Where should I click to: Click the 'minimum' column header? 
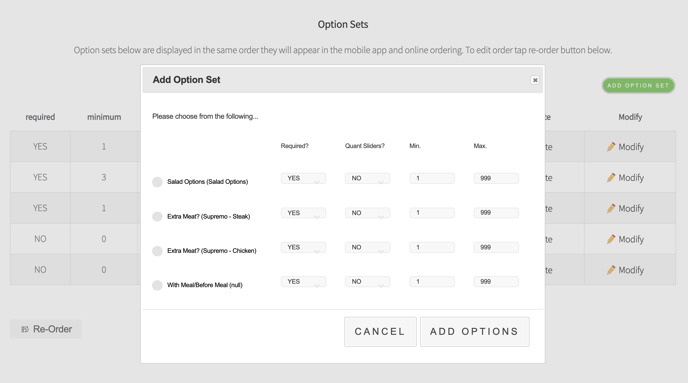pos(104,117)
